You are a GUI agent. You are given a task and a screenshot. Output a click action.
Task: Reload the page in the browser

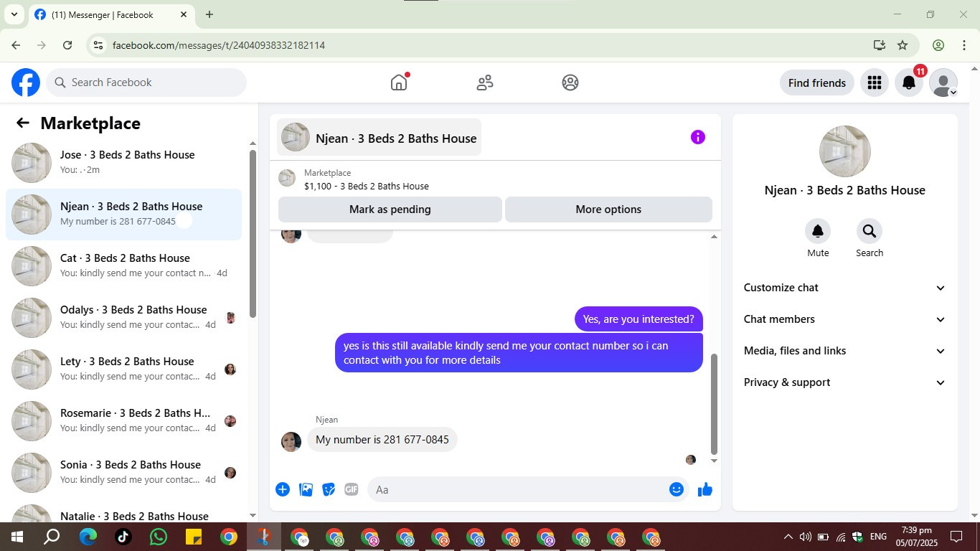[67, 45]
